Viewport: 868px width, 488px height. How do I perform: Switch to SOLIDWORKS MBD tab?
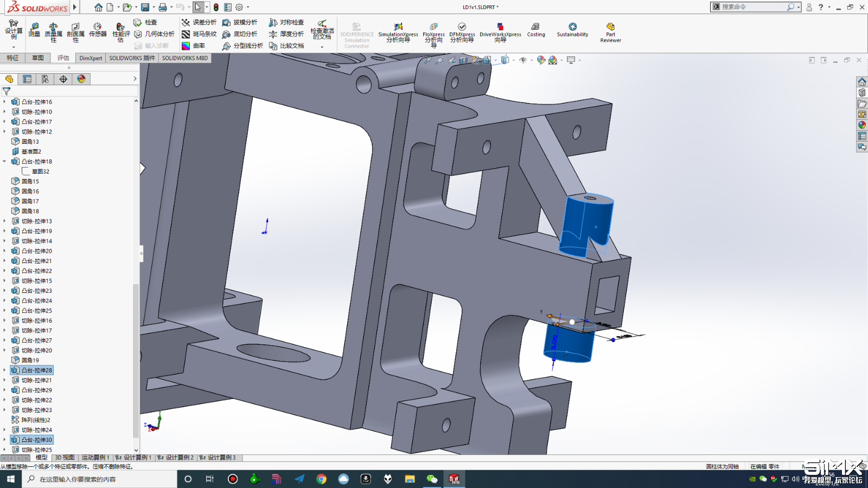[x=185, y=58]
